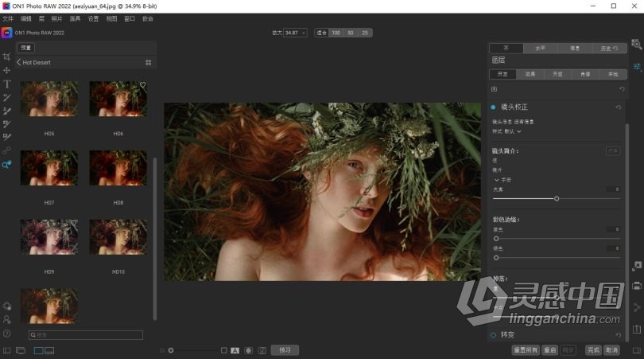Select the Move/Transform tool

tap(6, 70)
